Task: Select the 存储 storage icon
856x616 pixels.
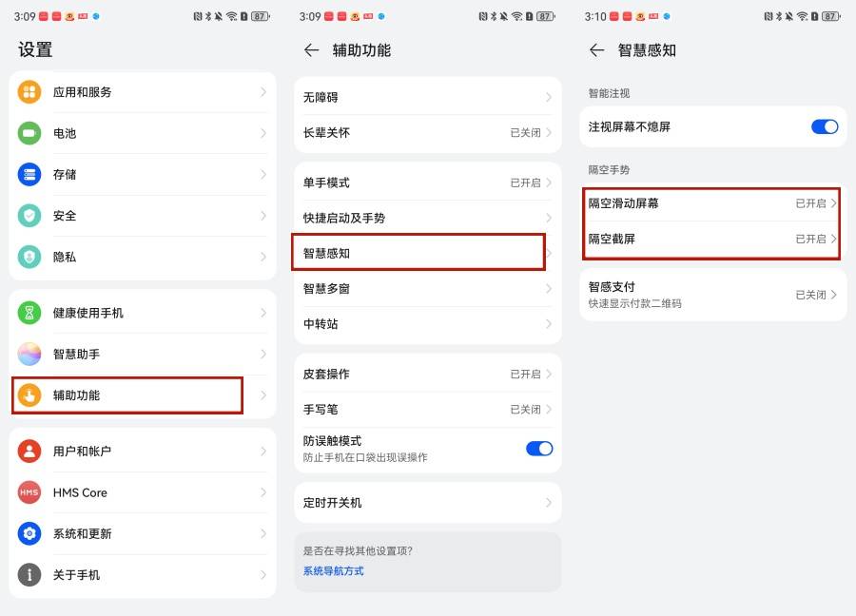Action: coord(29,174)
